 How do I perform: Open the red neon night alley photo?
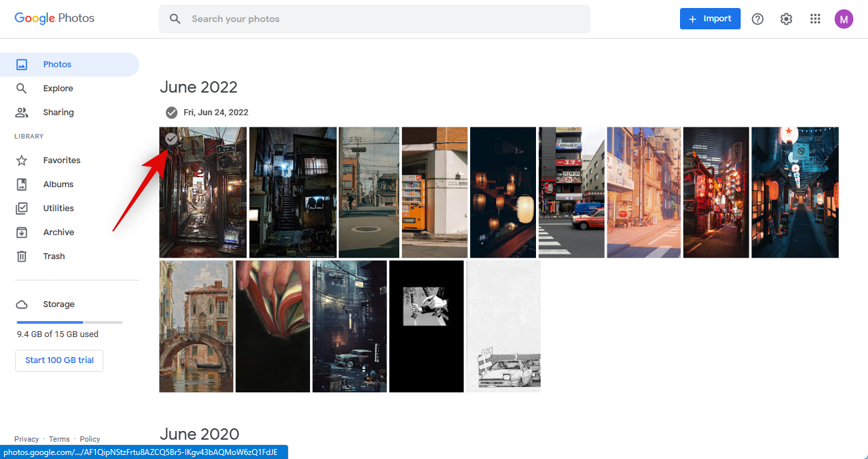(716, 193)
